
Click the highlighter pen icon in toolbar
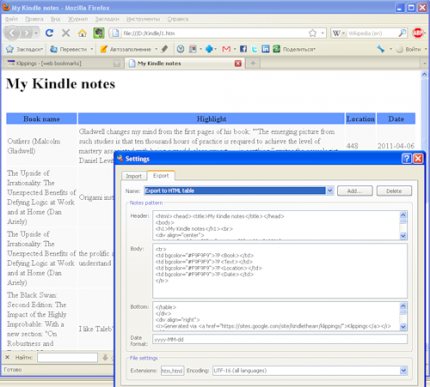(165, 49)
